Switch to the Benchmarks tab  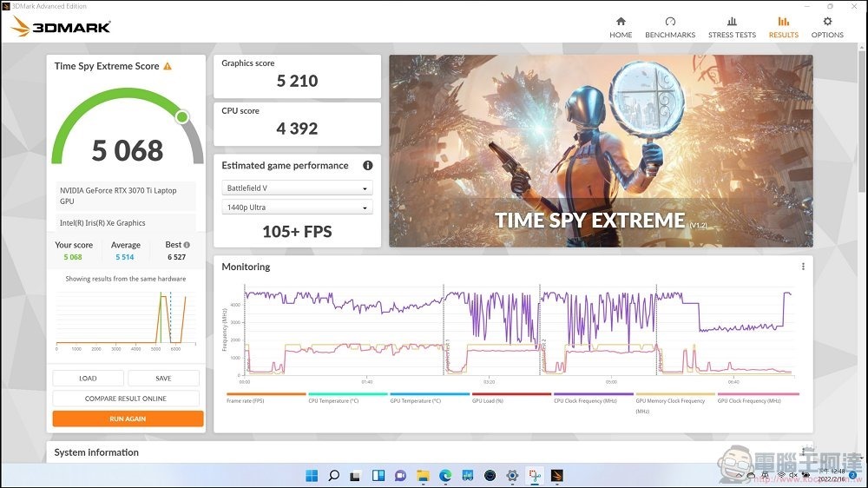pos(669,28)
